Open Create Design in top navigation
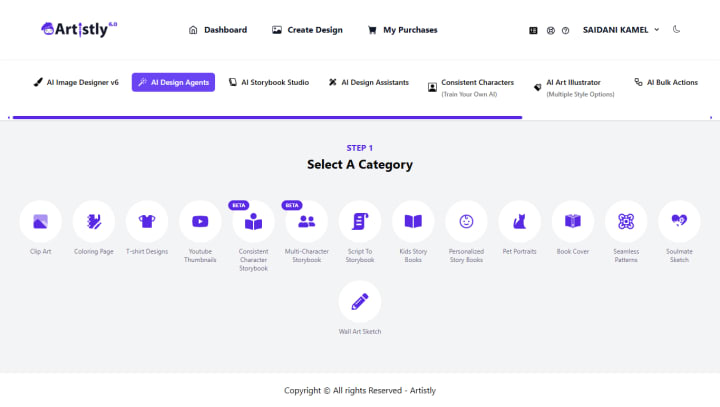720x407 pixels. pyautogui.click(x=307, y=30)
